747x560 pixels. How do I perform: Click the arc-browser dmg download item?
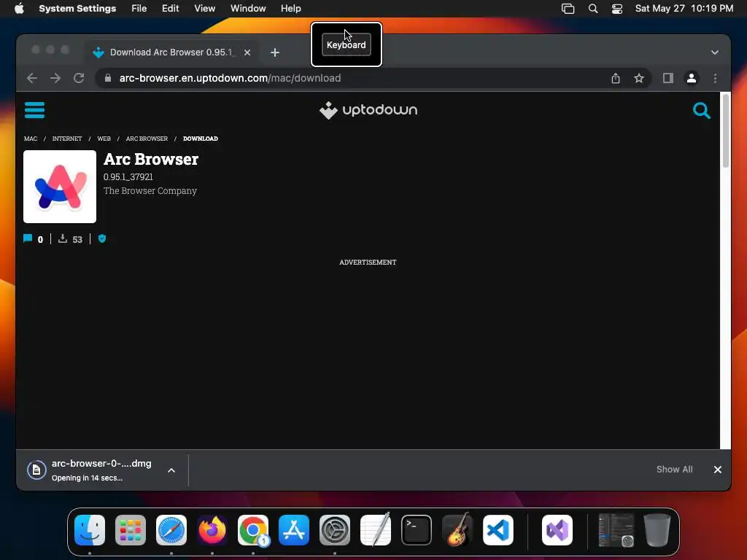point(101,470)
